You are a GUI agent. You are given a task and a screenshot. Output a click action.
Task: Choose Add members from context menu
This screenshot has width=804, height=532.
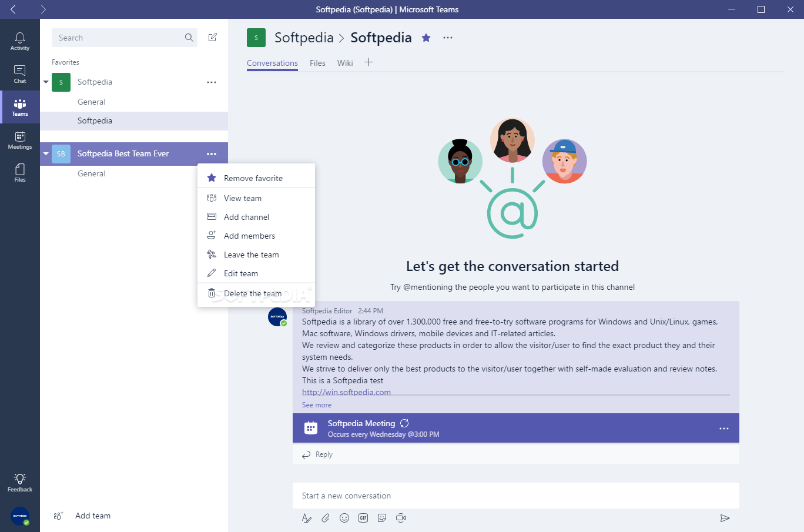click(256, 236)
